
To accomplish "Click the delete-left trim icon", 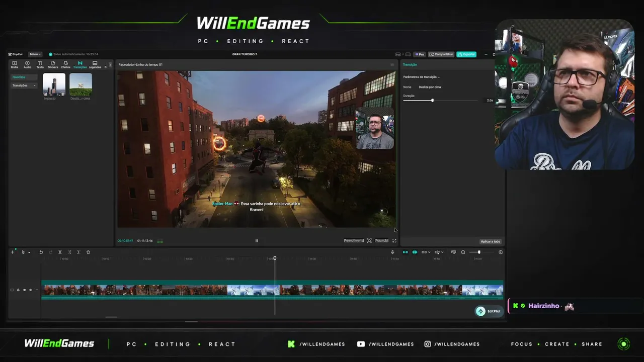I will pyautogui.click(x=69, y=252).
